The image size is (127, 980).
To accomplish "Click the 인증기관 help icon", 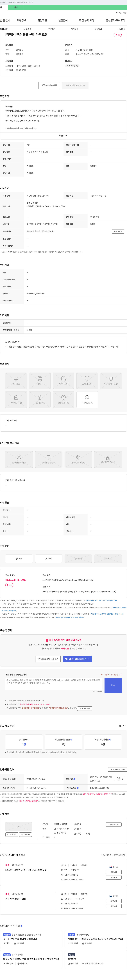I will [74, 779].
